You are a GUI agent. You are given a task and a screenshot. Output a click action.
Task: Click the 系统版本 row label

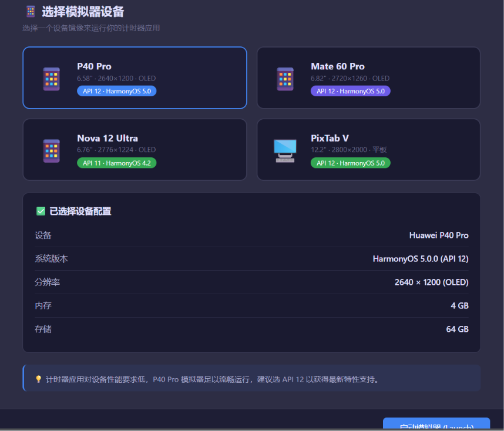click(x=52, y=259)
